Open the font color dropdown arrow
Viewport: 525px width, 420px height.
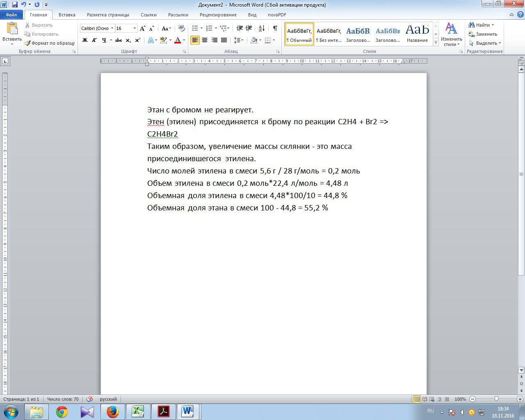point(184,40)
